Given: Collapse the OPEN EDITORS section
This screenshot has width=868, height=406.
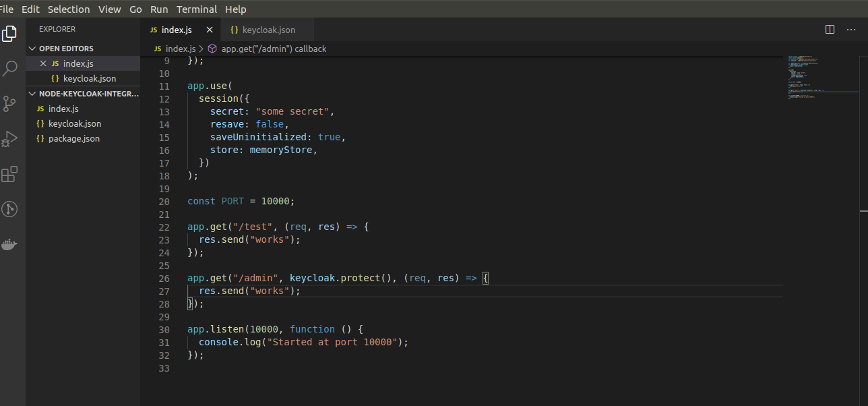Looking at the screenshot, I should point(32,48).
